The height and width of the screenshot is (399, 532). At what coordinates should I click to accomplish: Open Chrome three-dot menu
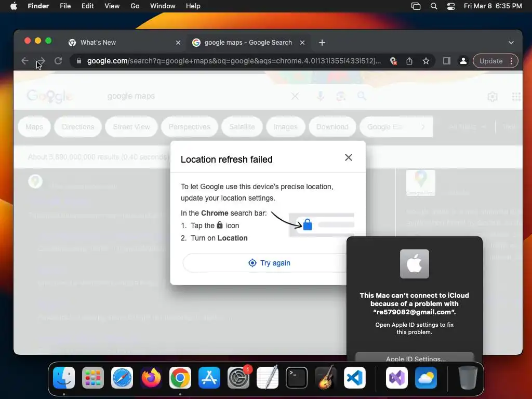coord(511,61)
